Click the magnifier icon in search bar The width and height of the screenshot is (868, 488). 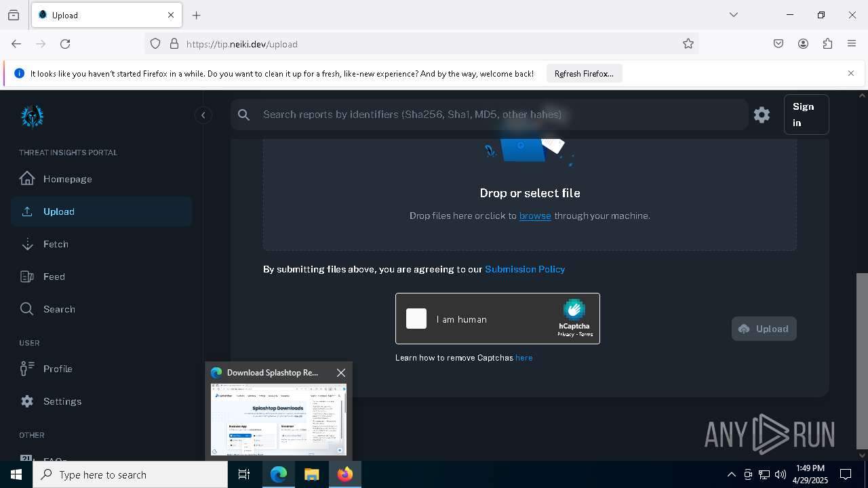244,115
